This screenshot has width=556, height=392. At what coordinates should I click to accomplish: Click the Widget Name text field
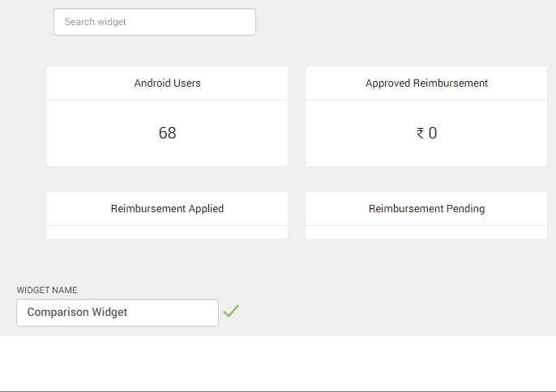coord(118,313)
